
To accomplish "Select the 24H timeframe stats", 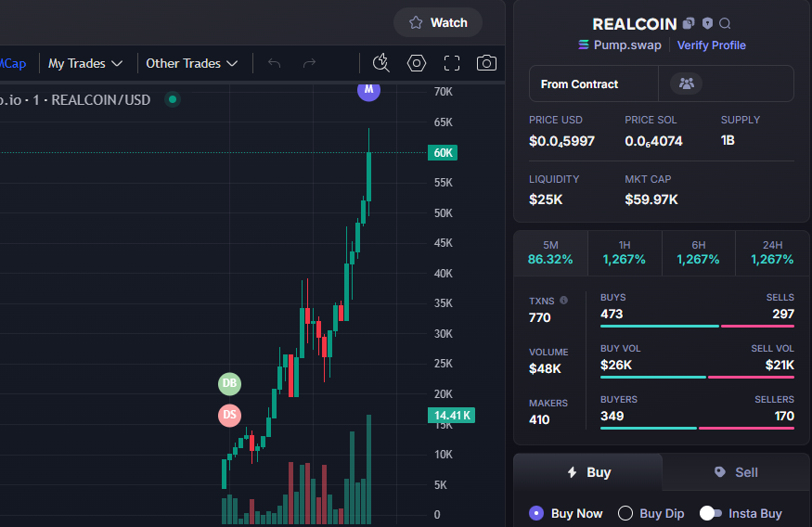I will click(x=772, y=253).
